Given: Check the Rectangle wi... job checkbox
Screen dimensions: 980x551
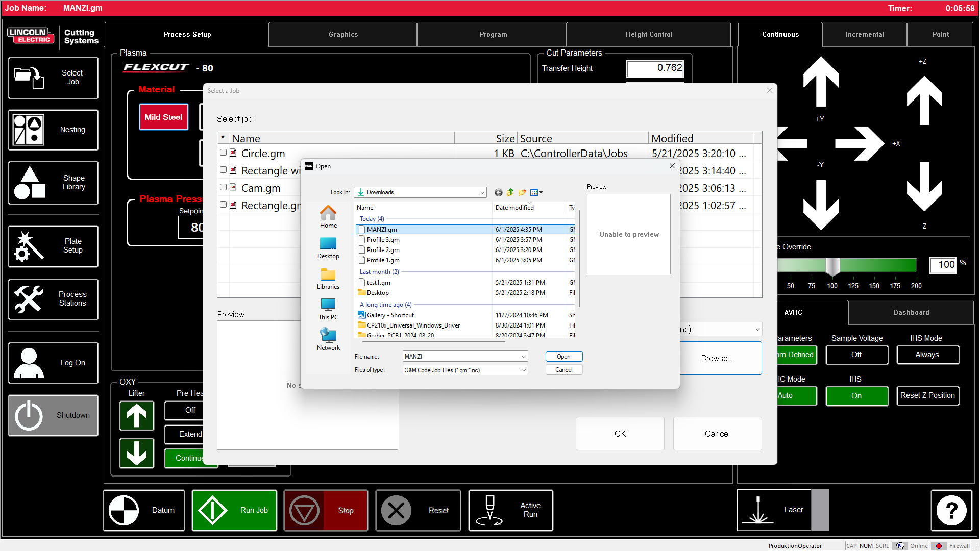Looking at the screenshot, I should tap(223, 170).
